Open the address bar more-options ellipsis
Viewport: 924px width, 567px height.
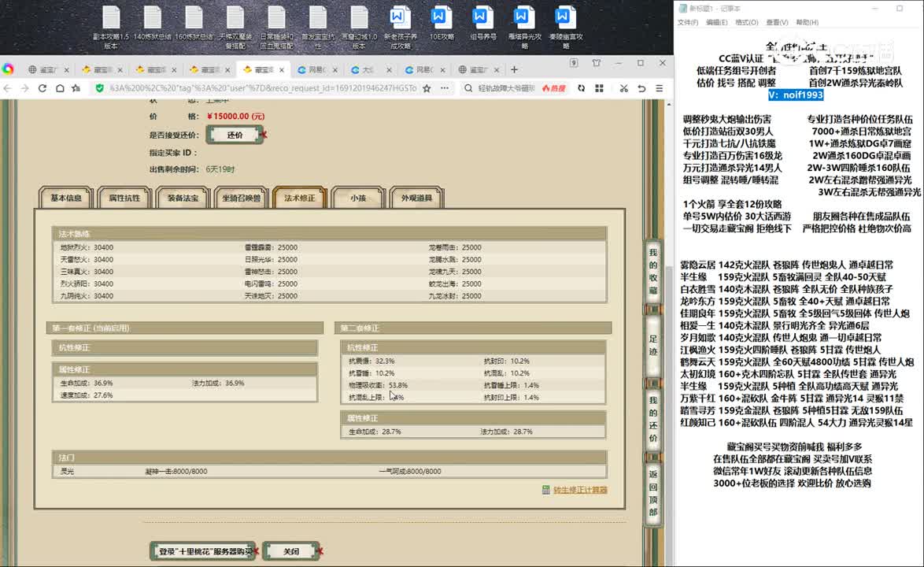[445, 88]
